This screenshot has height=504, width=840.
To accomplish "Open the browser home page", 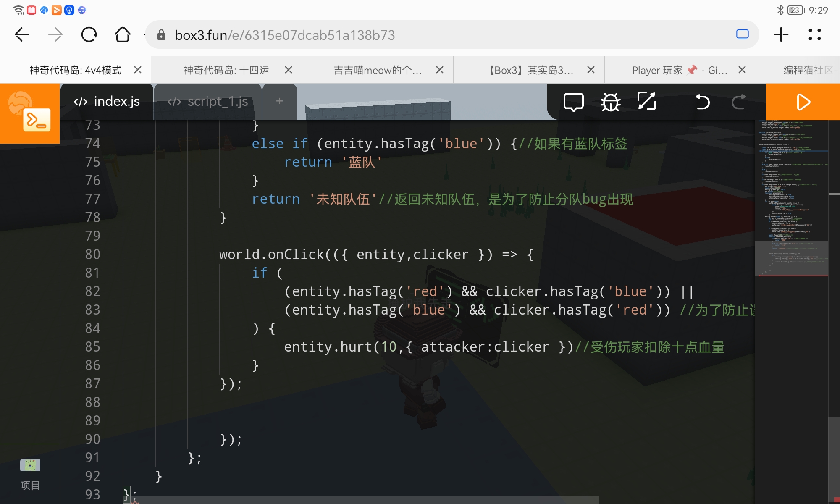I will [123, 35].
